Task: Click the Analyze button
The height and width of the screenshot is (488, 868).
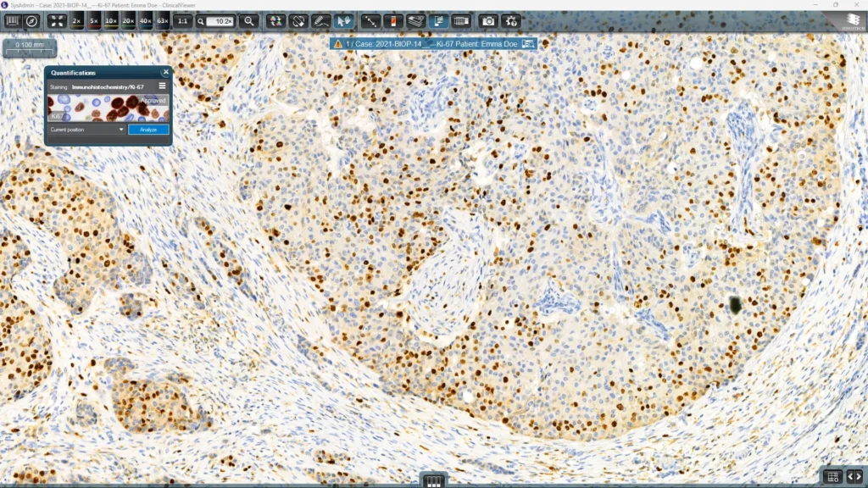Action: tap(148, 130)
